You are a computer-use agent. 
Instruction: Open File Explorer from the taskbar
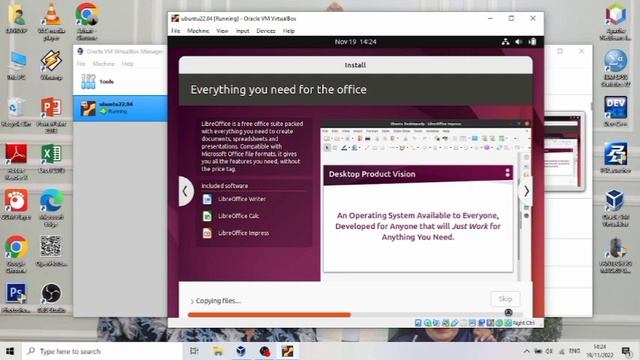[218, 351]
